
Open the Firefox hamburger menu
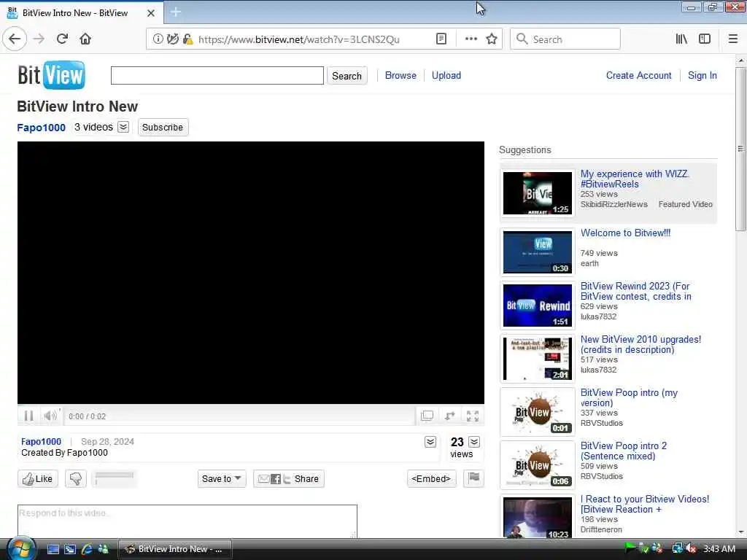[733, 39]
